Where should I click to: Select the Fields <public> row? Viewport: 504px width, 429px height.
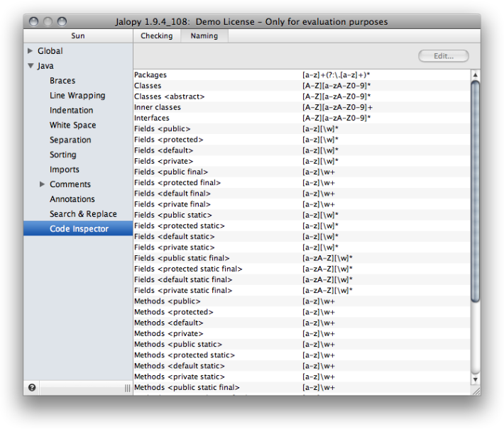[302, 129]
